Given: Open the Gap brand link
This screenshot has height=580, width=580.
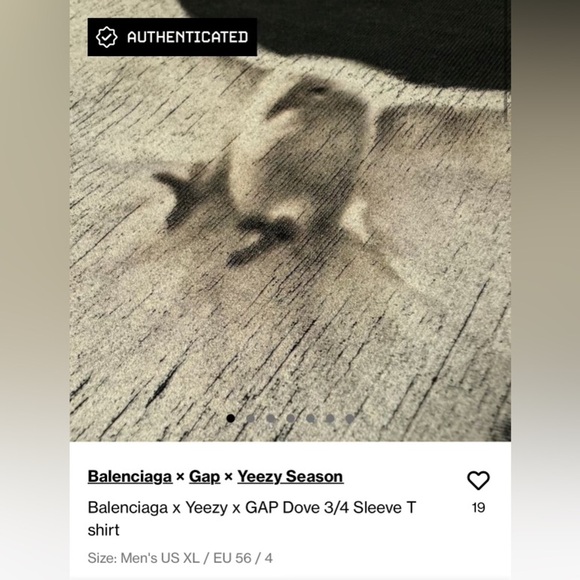Looking at the screenshot, I should point(205,476).
